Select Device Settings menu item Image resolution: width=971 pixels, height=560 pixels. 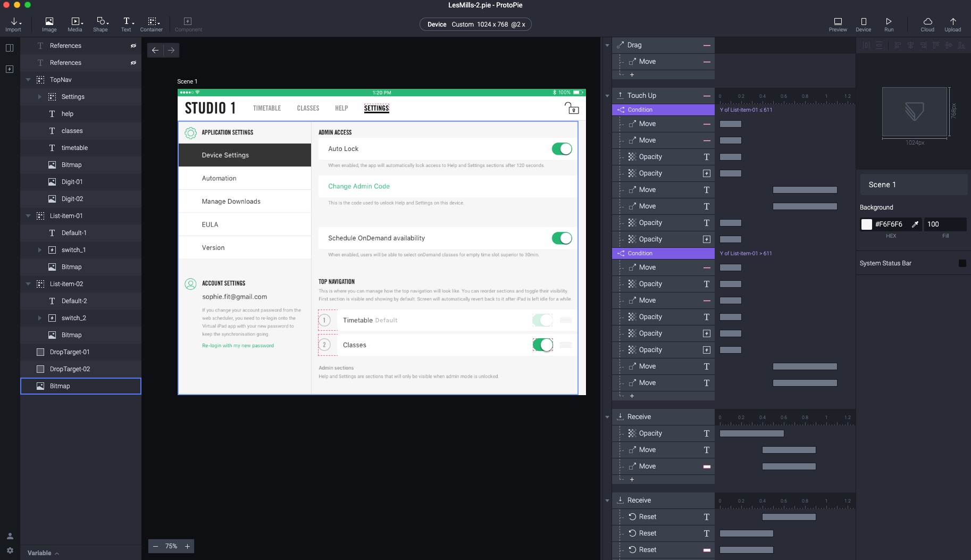245,155
